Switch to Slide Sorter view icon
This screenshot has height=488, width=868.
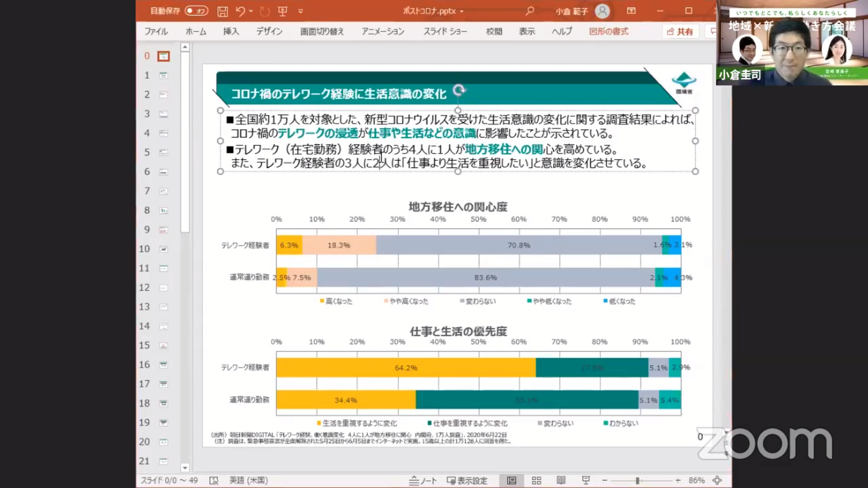coord(536,480)
